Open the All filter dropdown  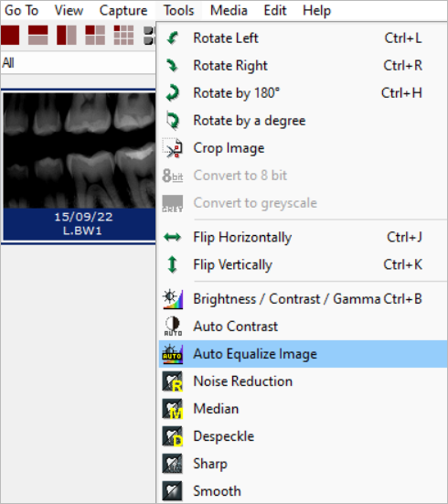[78, 63]
